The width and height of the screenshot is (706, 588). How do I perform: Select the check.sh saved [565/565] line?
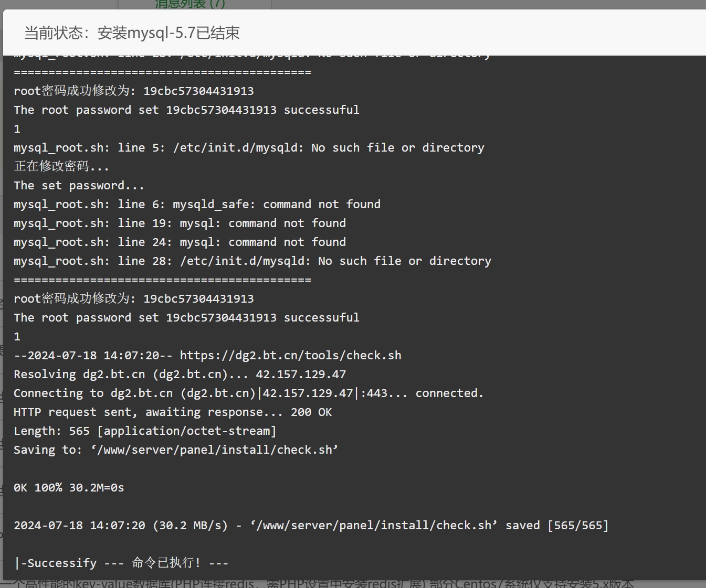[311, 526]
